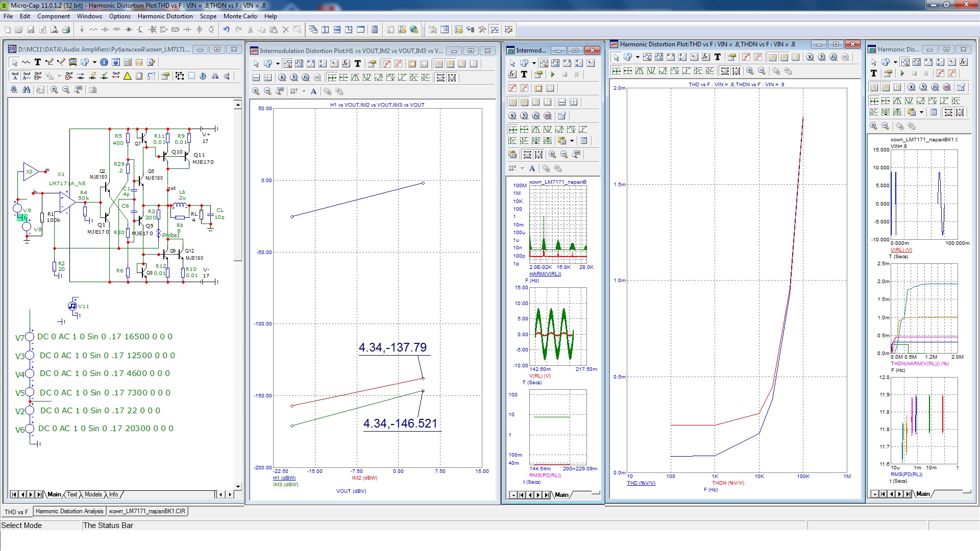Select the Text mode tool in schematic toolbar

point(37,62)
